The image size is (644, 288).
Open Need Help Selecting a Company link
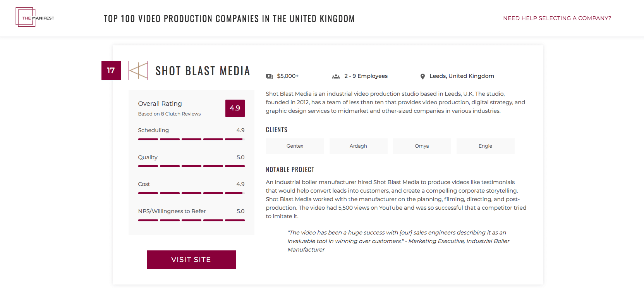pyautogui.click(x=557, y=18)
